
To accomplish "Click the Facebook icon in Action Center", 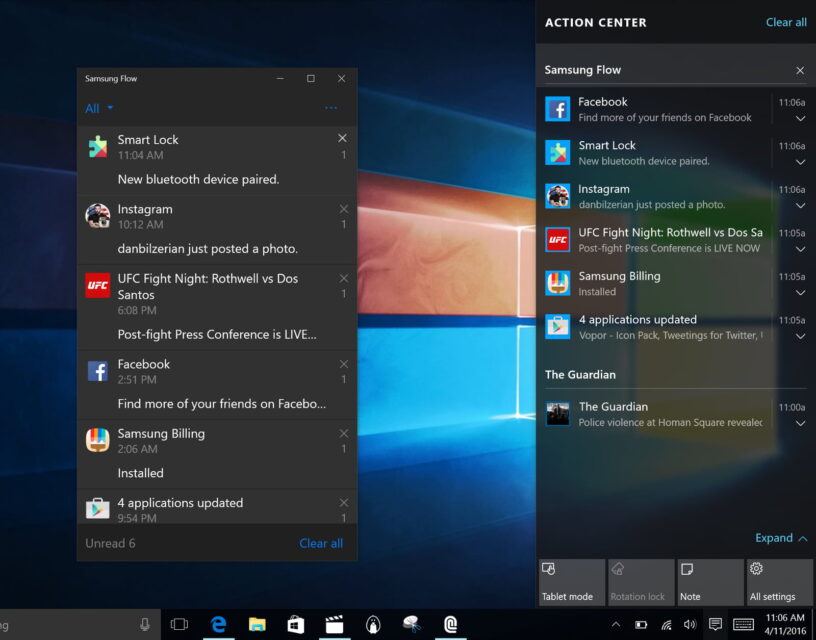I will coord(557,109).
